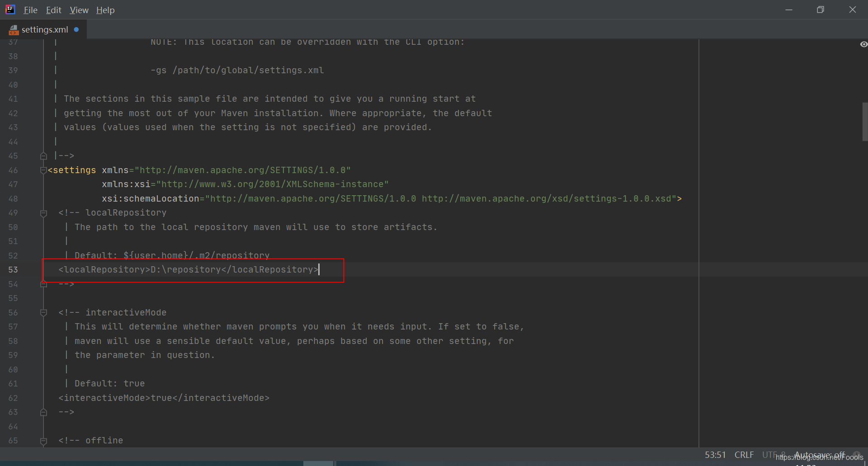
Task: Click the fold end marker at line 54
Action: [x=43, y=284]
